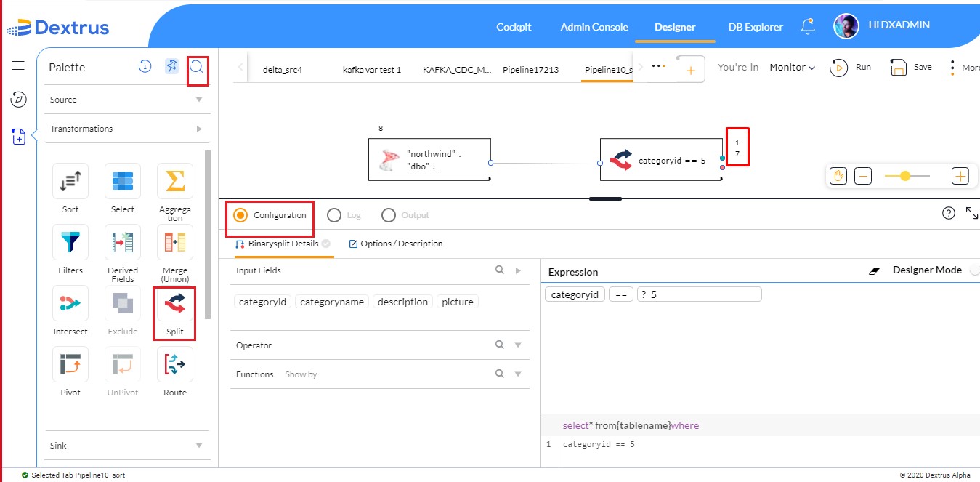Viewport: 980px width, 482px height.
Task: Select the Route transformation icon
Action: coord(175,364)
